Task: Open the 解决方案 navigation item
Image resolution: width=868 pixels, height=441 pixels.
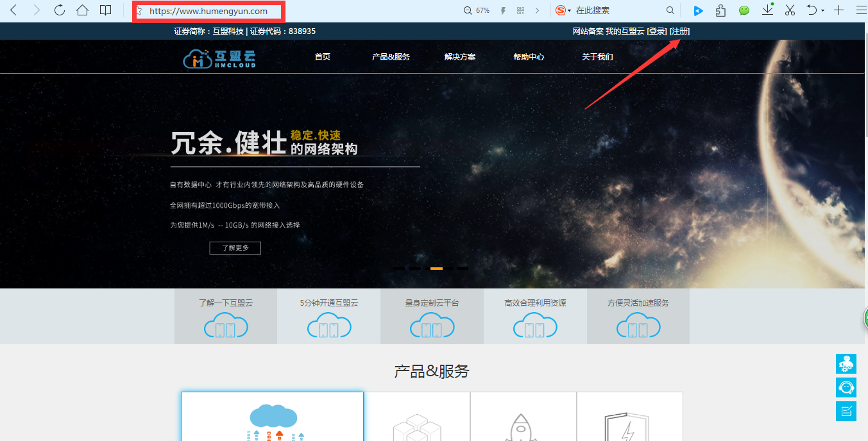Action: click(x=460, y=56)
